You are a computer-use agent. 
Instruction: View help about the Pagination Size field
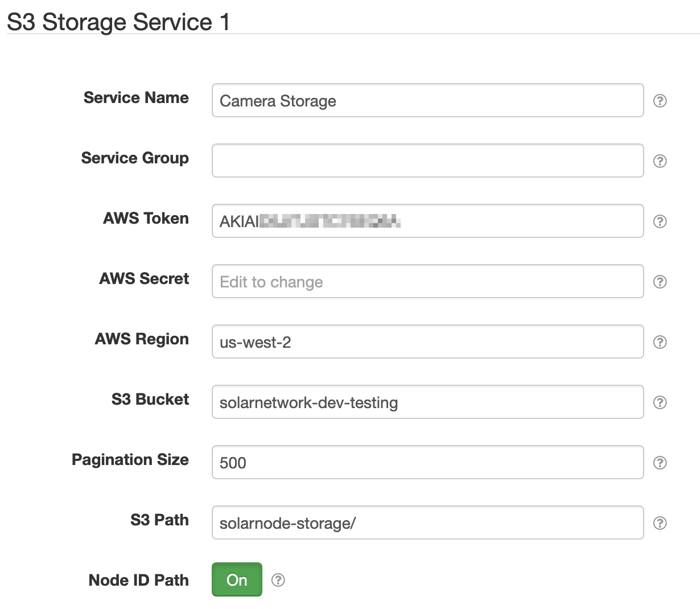point(660,463)
